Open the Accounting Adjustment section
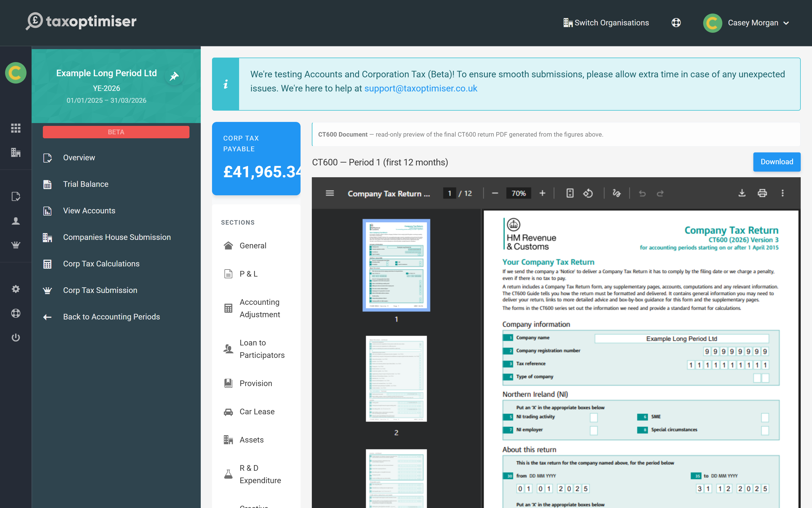The height and width of the screenshot is (508, 812). click(256, 308)
